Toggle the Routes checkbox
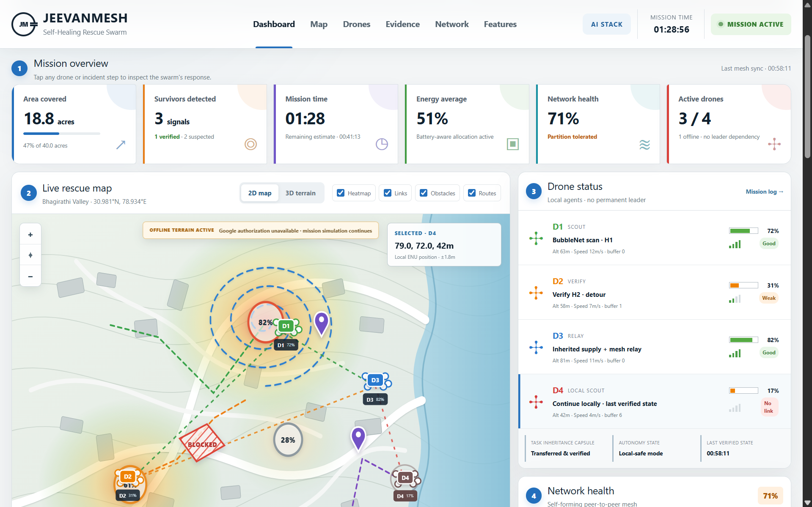 (472, 193)
